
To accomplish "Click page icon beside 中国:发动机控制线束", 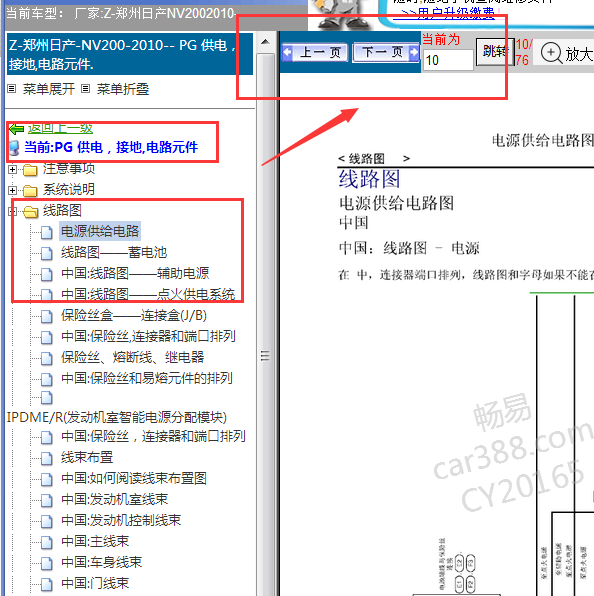I will [46, 521].
